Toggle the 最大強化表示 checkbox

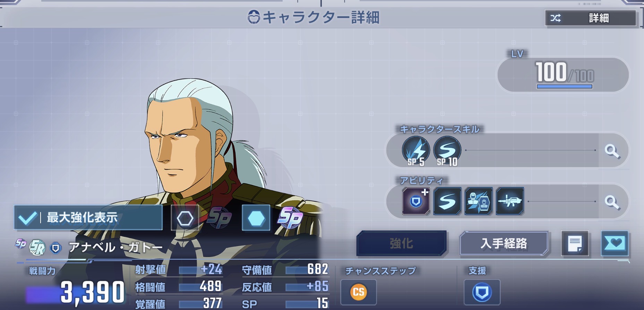point(88,218)
